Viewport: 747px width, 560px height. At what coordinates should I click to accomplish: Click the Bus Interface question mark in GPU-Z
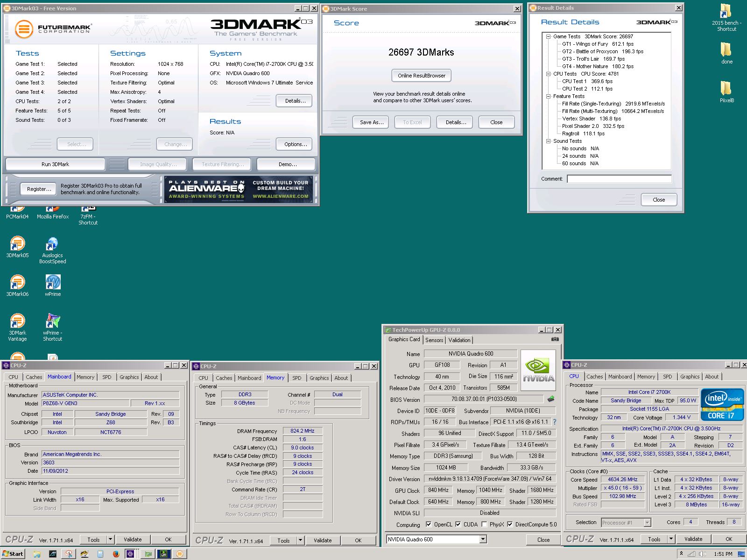pyautogui.click(x=555, y=422)
